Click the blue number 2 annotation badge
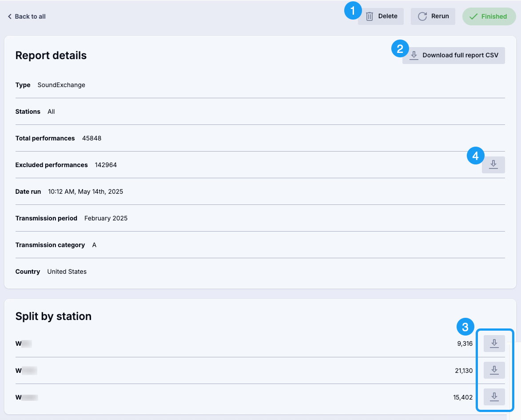The width and height of the screenshot is (521, 420). pos(400,49)
